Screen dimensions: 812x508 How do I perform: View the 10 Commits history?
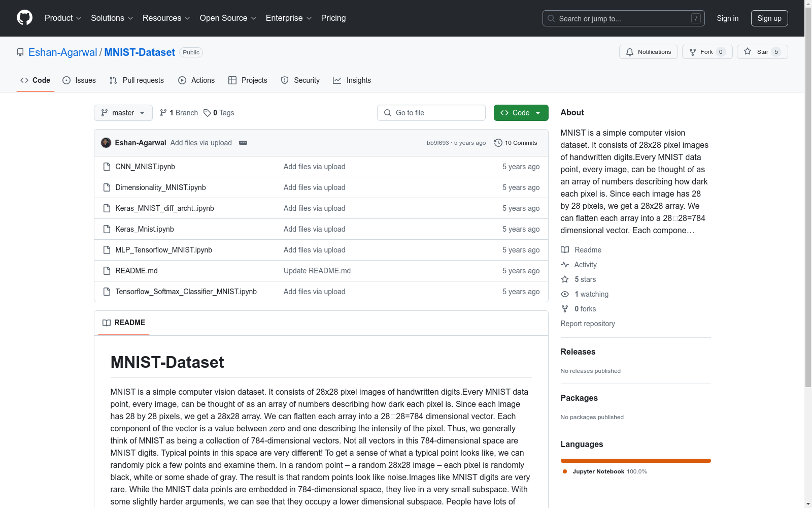tap(516, 143)
